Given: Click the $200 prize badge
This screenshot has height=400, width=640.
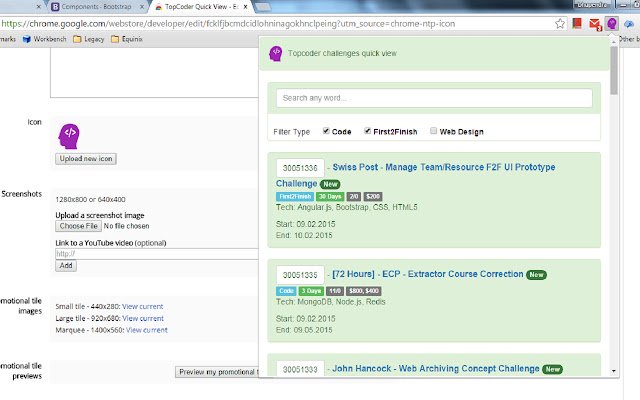Looking at the screenshot, I should pos(373,197).
